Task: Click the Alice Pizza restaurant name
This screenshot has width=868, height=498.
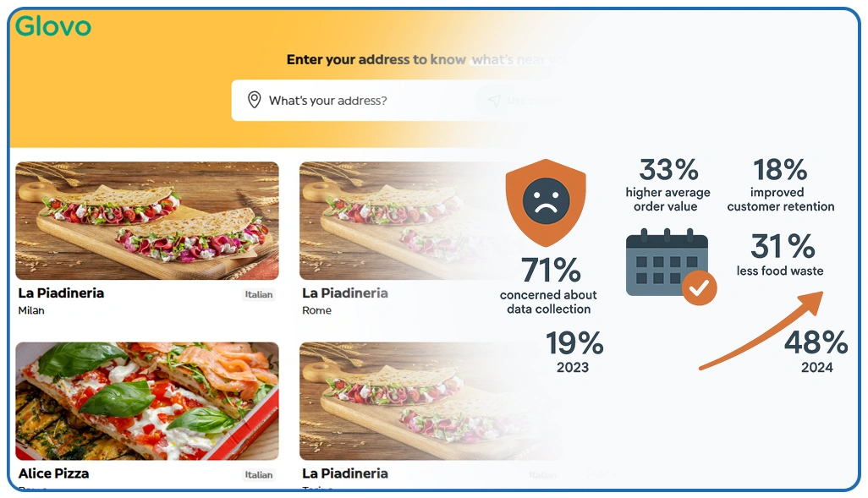Action: (53, 473)
